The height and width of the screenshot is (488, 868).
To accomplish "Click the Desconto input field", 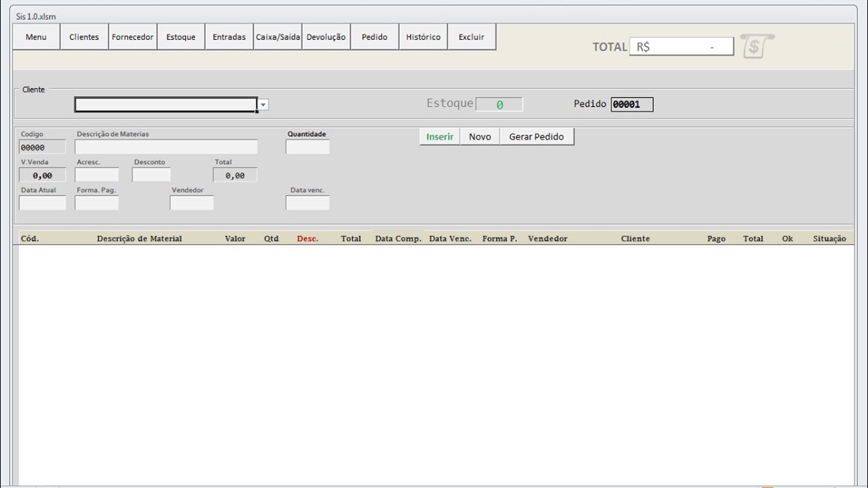I will [151, 176].
